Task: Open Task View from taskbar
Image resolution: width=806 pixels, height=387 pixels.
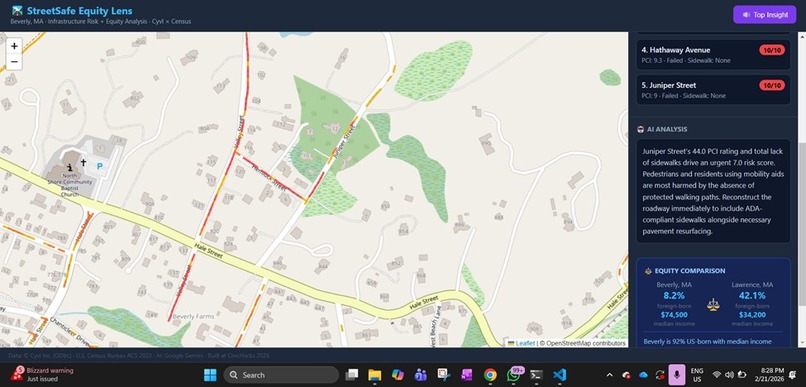Action: tap(352, 375)
